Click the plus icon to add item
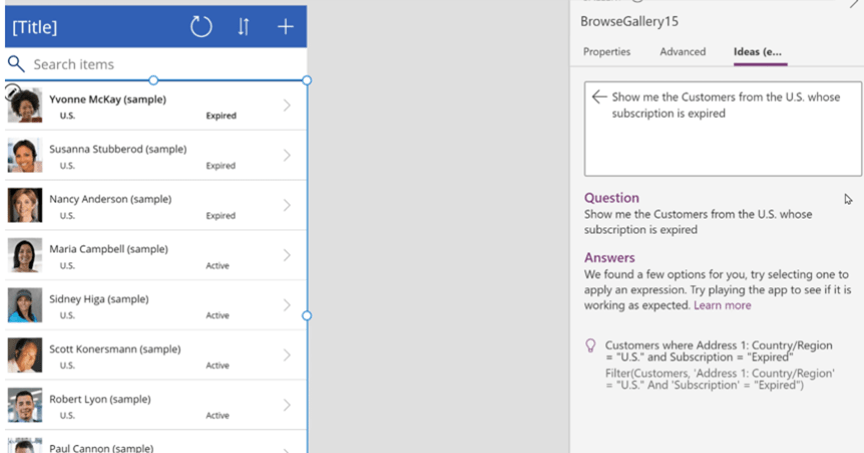 pyautogui.click(x=285, y=27)
